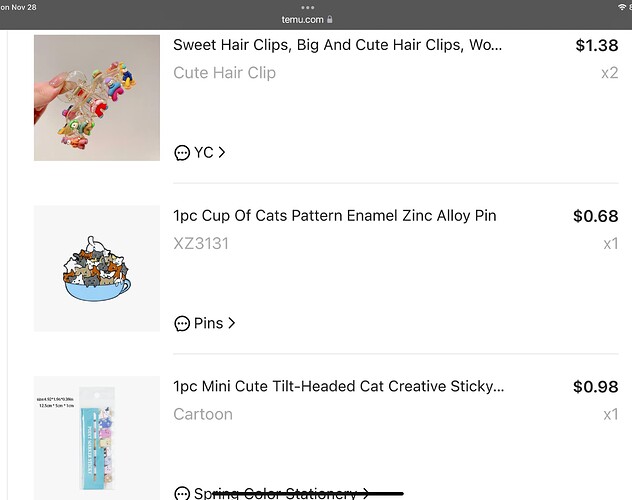Visit the Spring Color Stationery store name
The width and height of the screenshot is (632, 500).
(274, 494)
